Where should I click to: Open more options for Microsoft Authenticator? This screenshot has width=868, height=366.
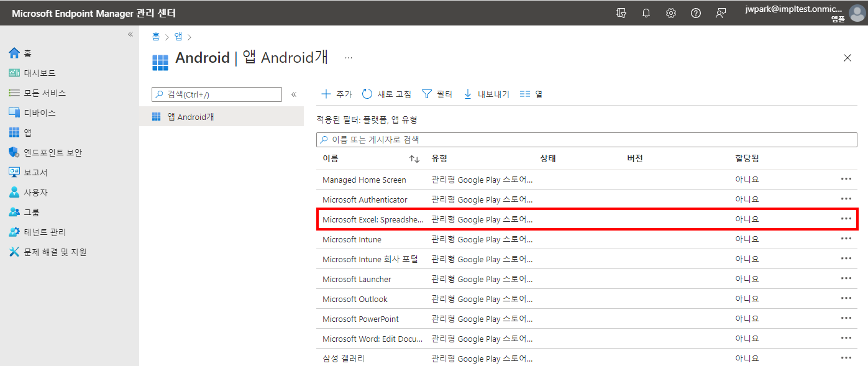[x=846, y=199]
